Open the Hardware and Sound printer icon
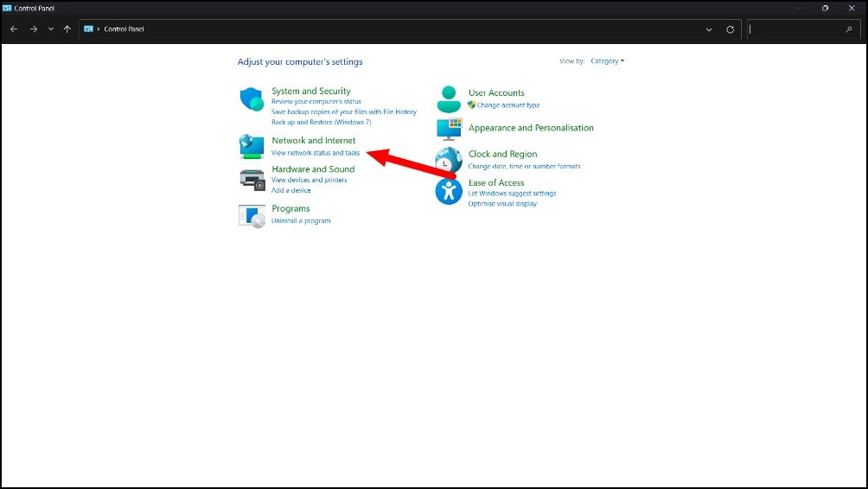The width and height of the screenshot is (868, 489). click(x=252, y=180)
